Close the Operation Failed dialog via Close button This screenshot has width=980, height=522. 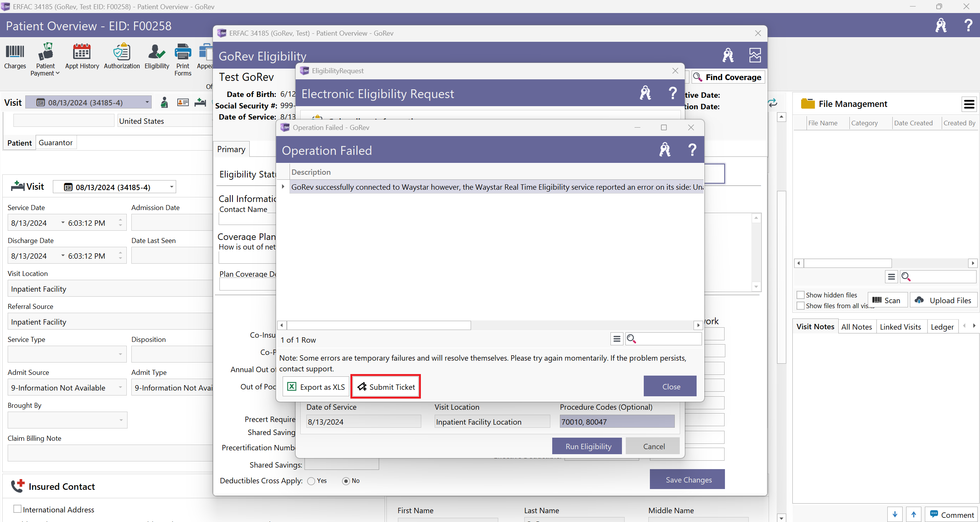coord(671,386)
